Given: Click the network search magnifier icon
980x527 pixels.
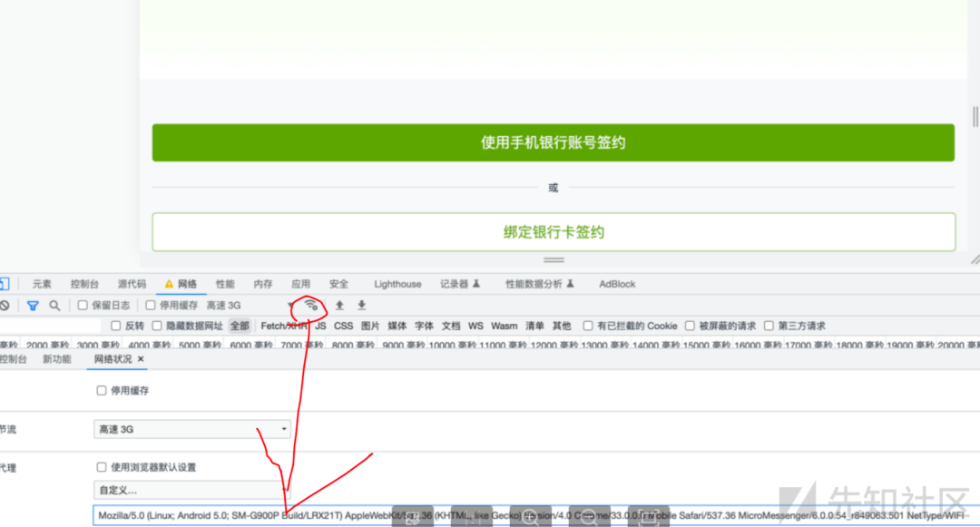Looking at the screenshot, I should coord(55,306).
